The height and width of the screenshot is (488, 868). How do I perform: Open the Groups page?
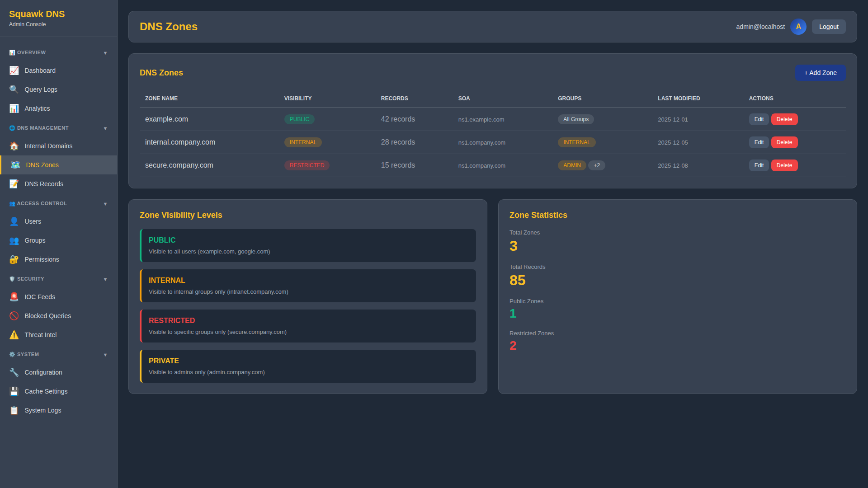(x=58, y=240)
